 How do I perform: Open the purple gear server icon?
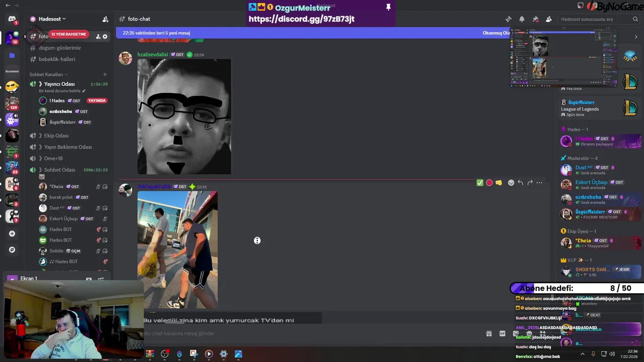[12, 119]
